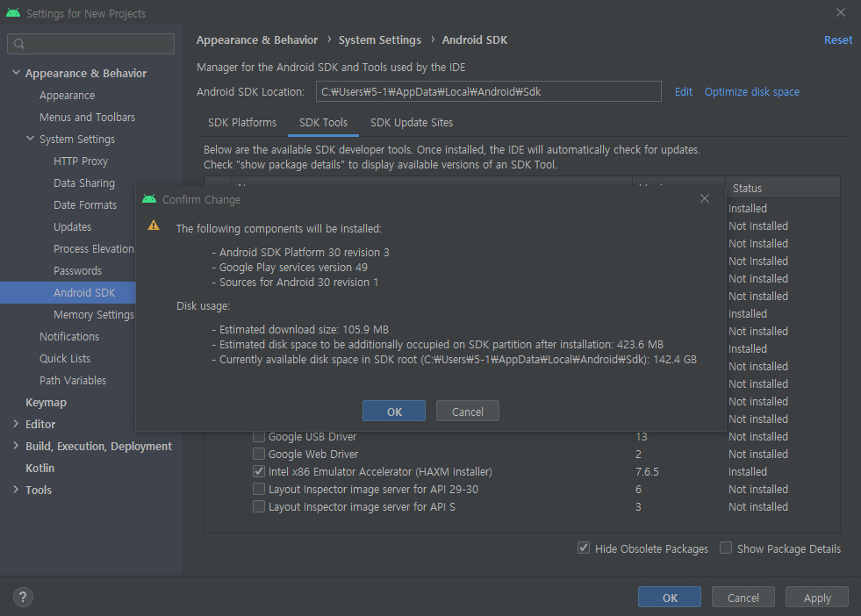Viewport: 861px width, 616px height.
Task: Select Notifications settings
Action: (x=69, y=337)
